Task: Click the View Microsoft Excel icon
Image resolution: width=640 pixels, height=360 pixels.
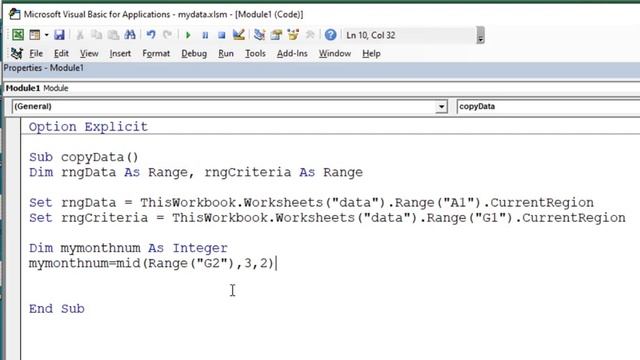Action: point(18,35)
